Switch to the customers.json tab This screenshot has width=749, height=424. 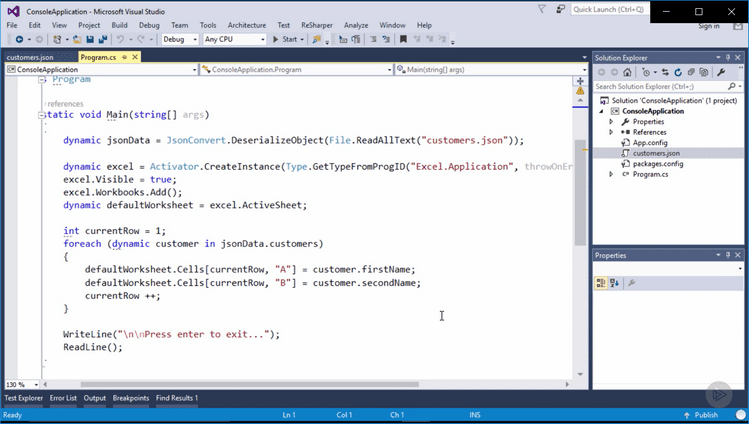pos(30,57)
